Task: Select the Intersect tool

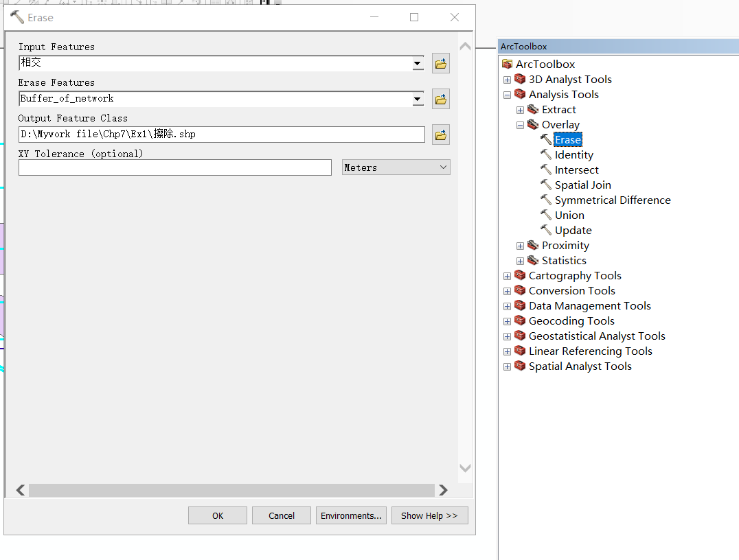Action: click(x=576, y=170)
